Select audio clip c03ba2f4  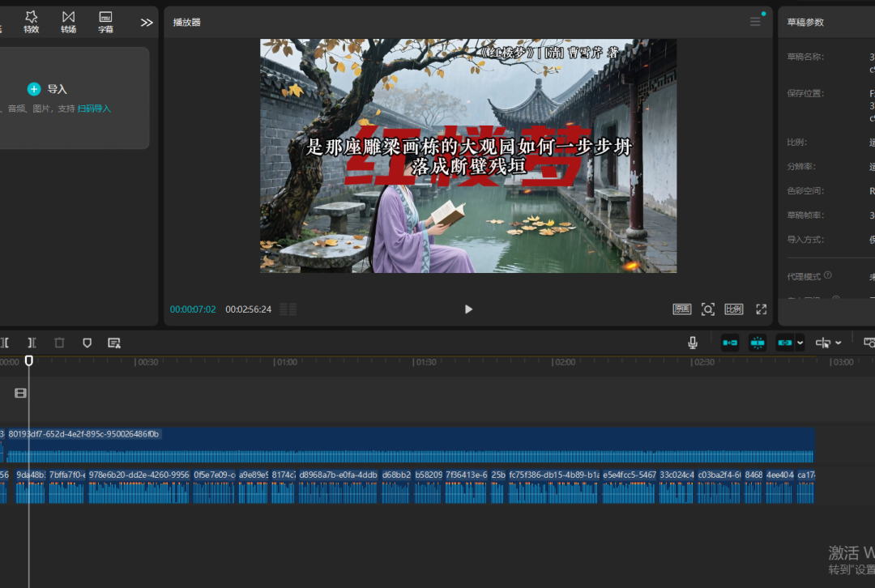tap(719, 487)
